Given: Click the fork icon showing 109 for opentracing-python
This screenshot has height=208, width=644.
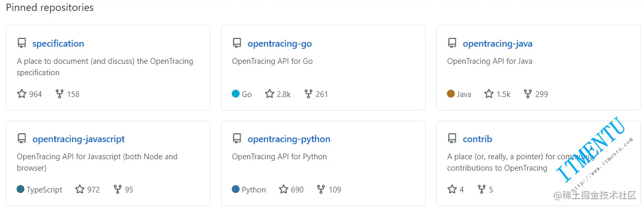Looking at the screenshot, I should (x=321, y=189).
